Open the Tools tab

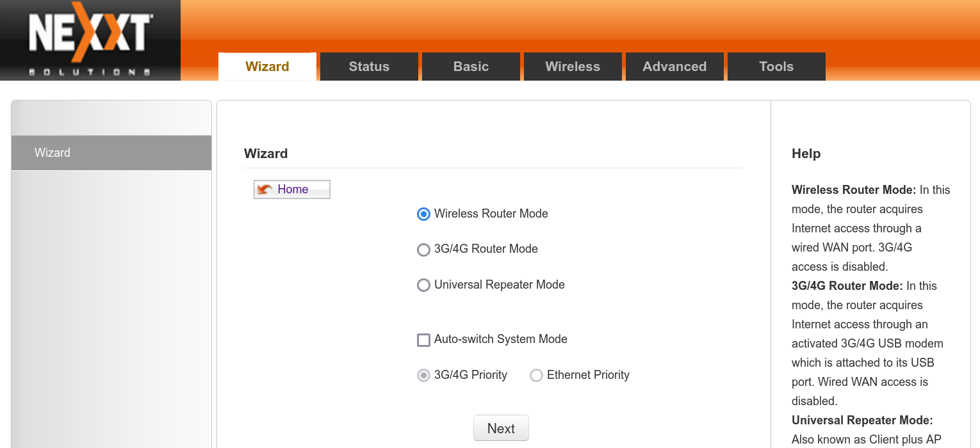[776, 67]
